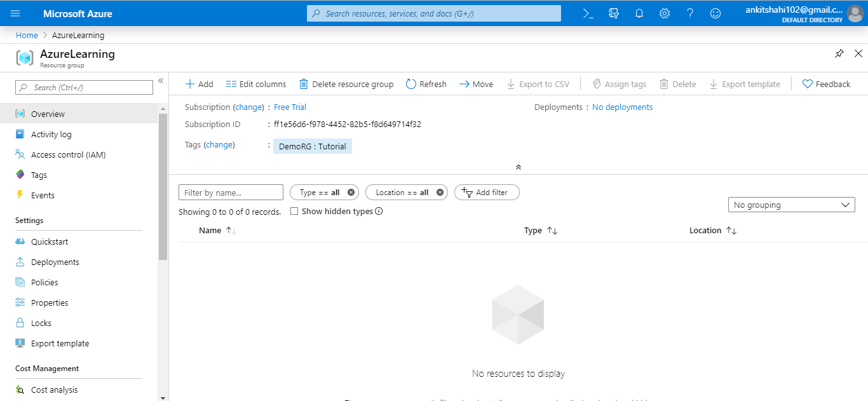
Task: Remove the Type == all filter
Action: [x=351, y=193]
